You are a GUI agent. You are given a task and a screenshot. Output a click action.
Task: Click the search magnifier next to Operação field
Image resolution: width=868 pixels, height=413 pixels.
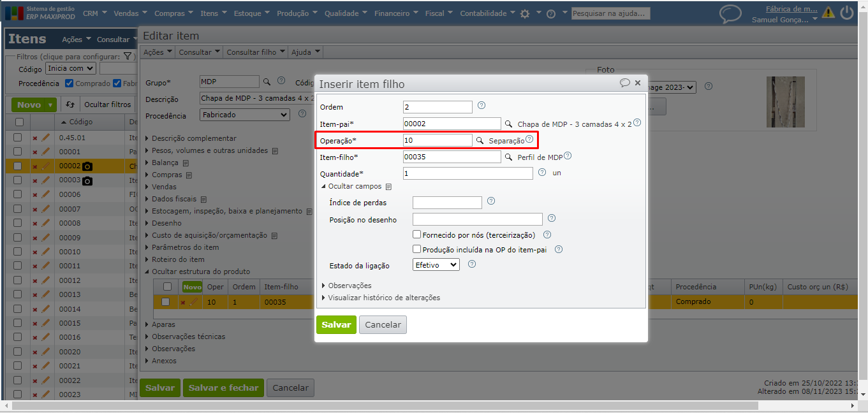click(480, 140)
